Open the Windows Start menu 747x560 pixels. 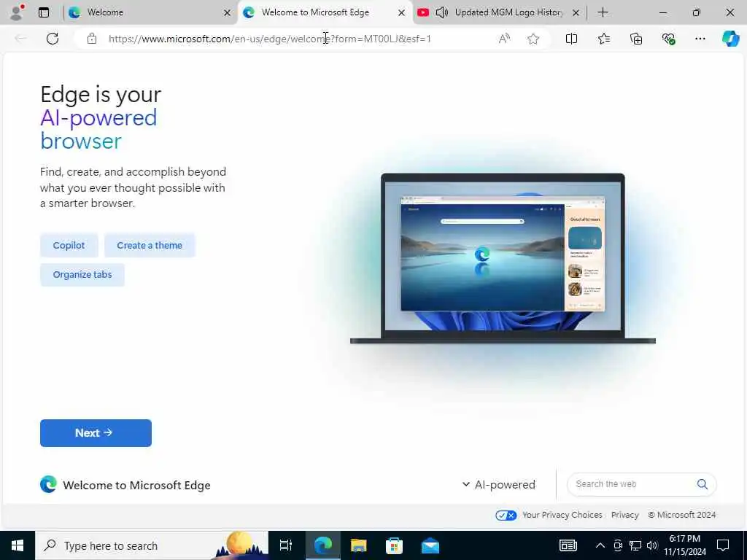coord(18,545)
